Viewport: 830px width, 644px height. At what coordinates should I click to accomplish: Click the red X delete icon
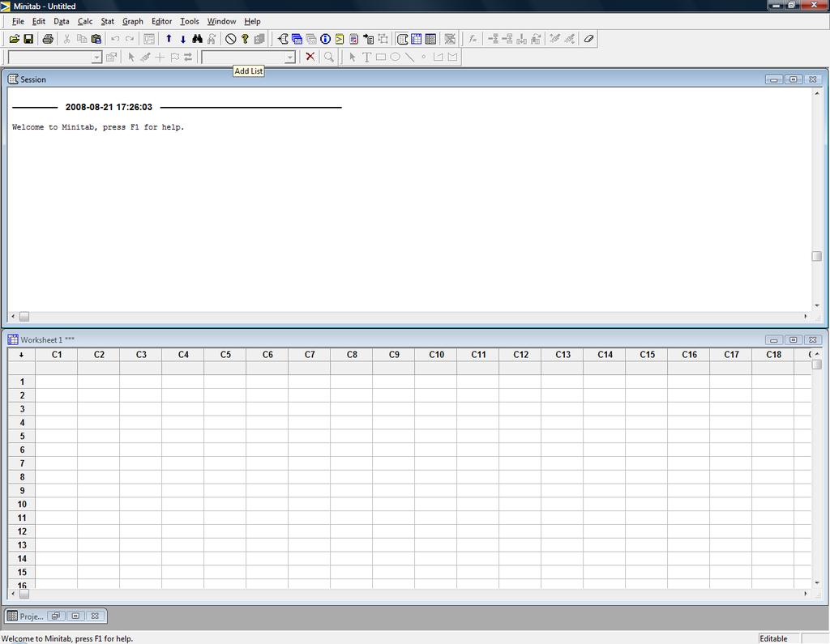[310, 57]
